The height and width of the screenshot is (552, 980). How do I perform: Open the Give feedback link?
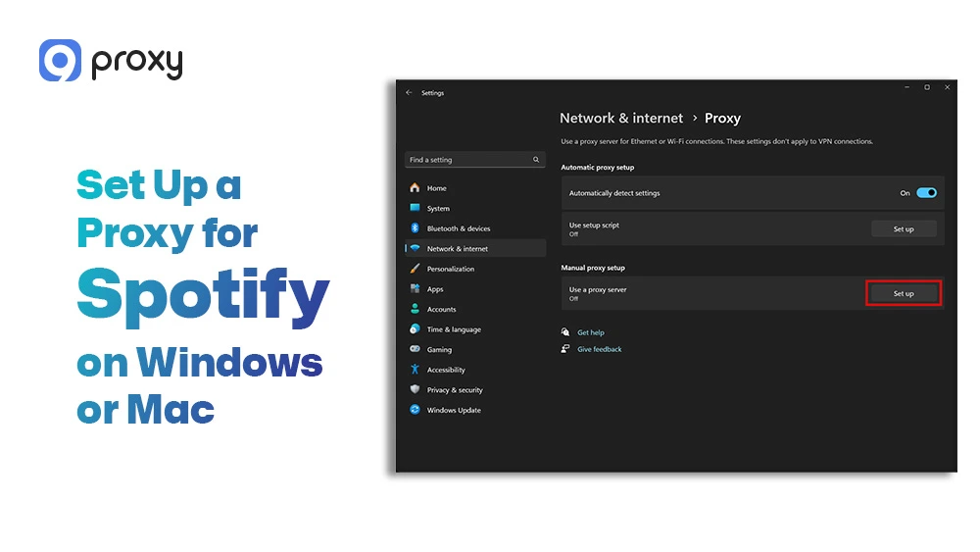click(600, 349)
